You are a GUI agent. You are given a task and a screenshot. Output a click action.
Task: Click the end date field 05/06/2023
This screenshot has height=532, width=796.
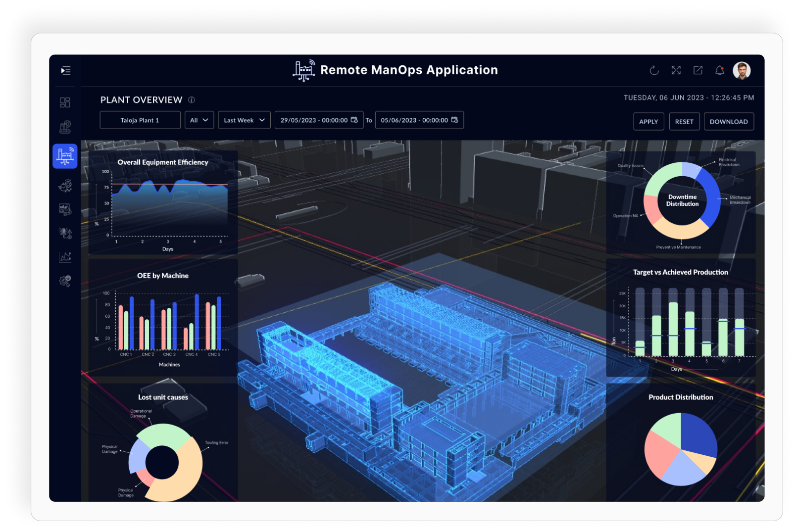coord(419,120)
